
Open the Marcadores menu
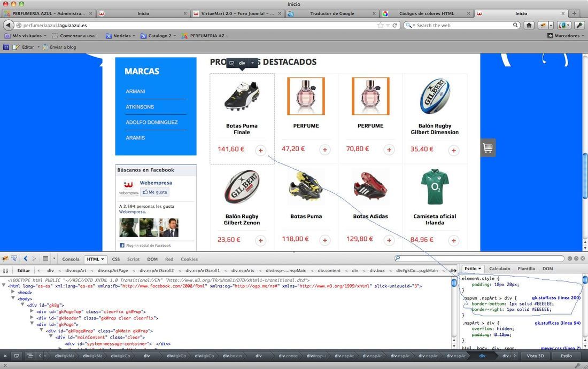[566, 36]
